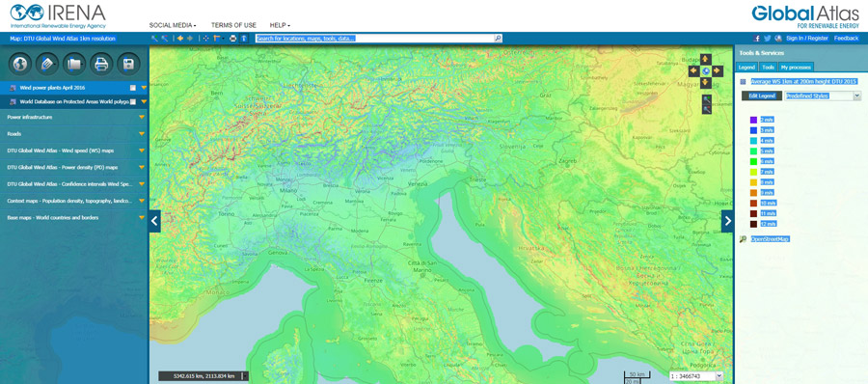Click the IRENA logo
The height and width of the screenshot is (384, 868).
58,15
